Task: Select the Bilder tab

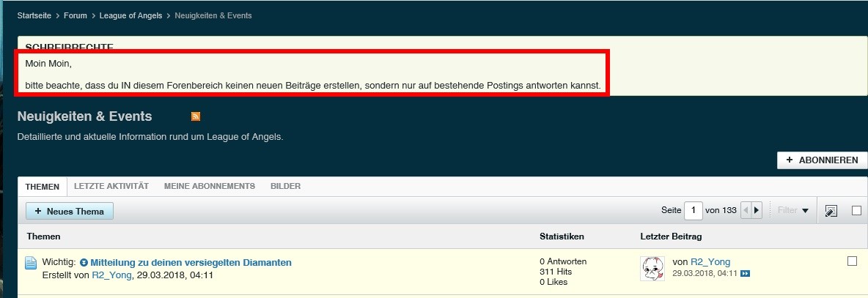Action: click(285, 186)
